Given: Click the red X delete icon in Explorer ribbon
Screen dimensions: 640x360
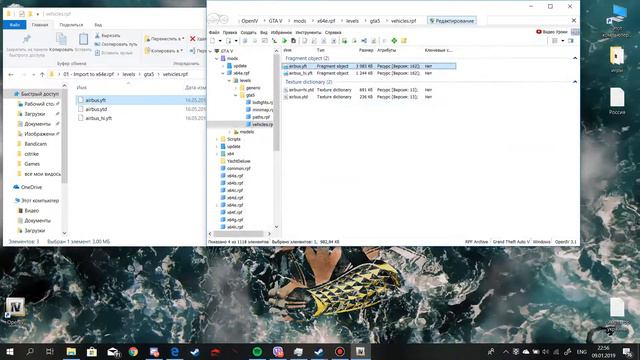Looking at the screenshot, I should (193, 39).
